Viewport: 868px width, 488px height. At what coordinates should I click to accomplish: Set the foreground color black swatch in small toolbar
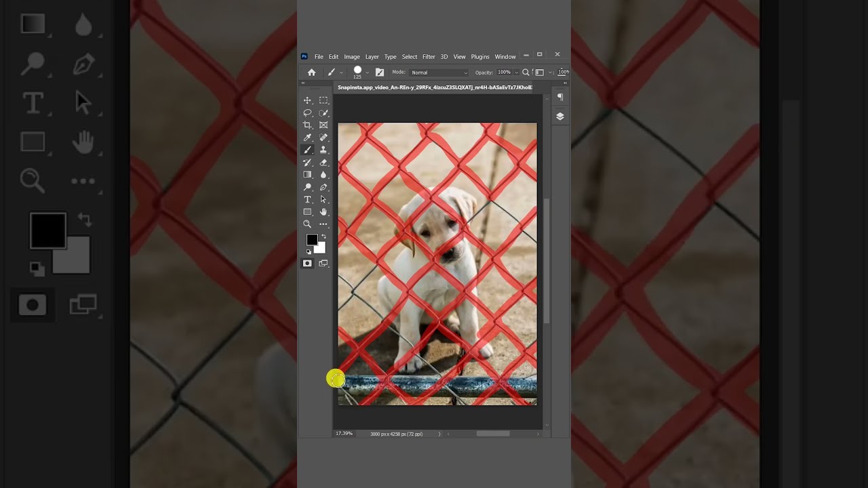[x=311, y=239]
